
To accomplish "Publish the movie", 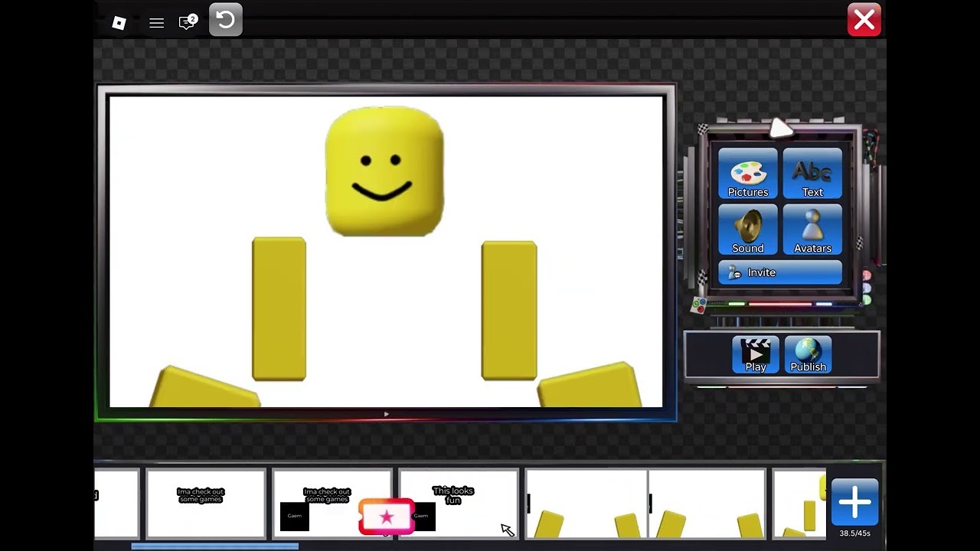I will (x=808, y=355).
